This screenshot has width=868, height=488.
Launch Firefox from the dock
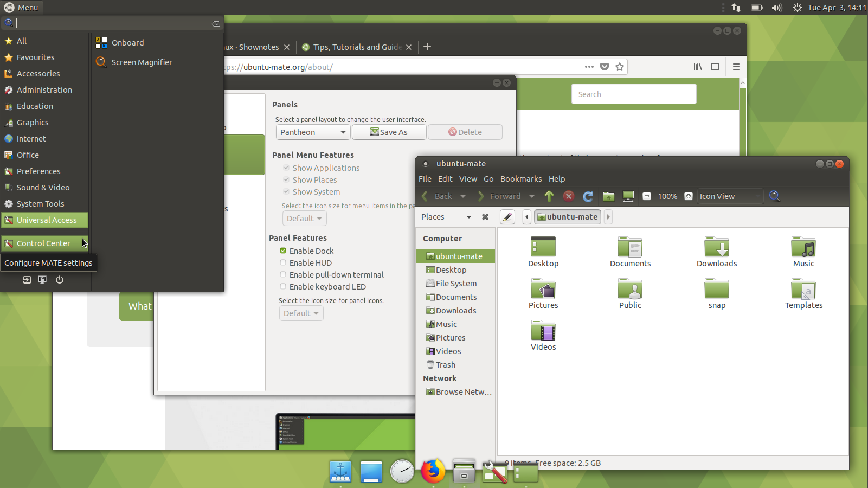[x=433, y=471]
